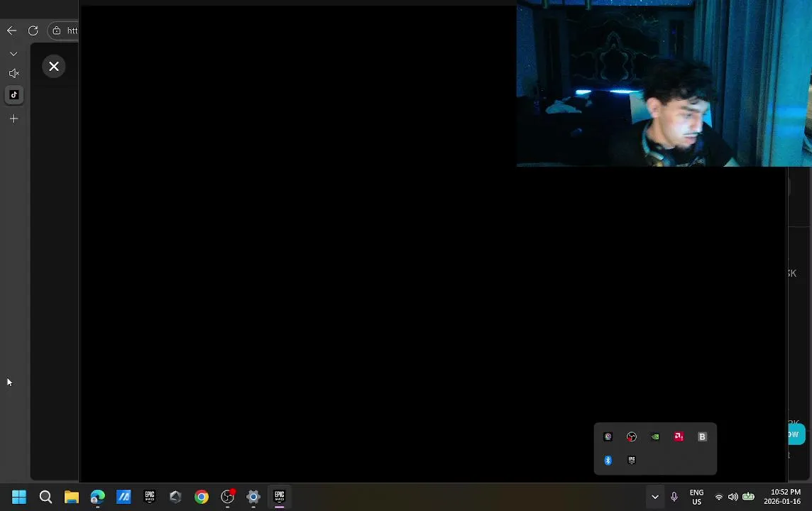The height and width of the screenshot is (511, 812).
Task: Click the microphone icon in the system tray
Action: (674, 497)
